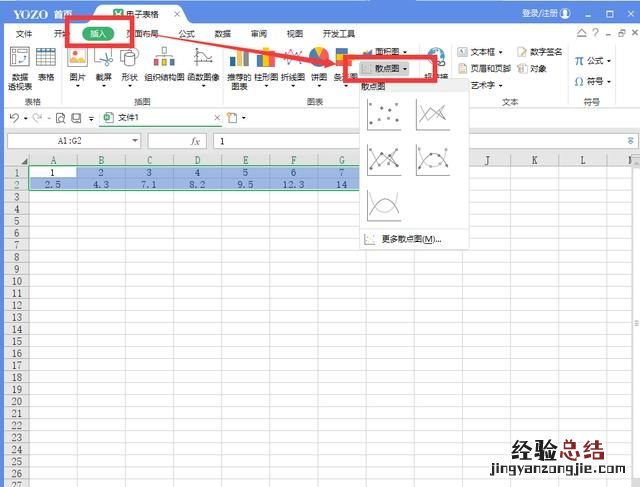Click the undo arrow icon

point(14,118)
